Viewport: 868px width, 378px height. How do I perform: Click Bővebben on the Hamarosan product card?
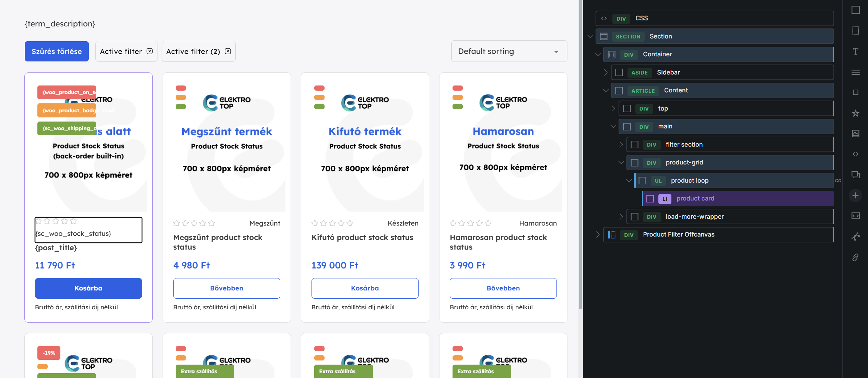(x=503, y=288)
